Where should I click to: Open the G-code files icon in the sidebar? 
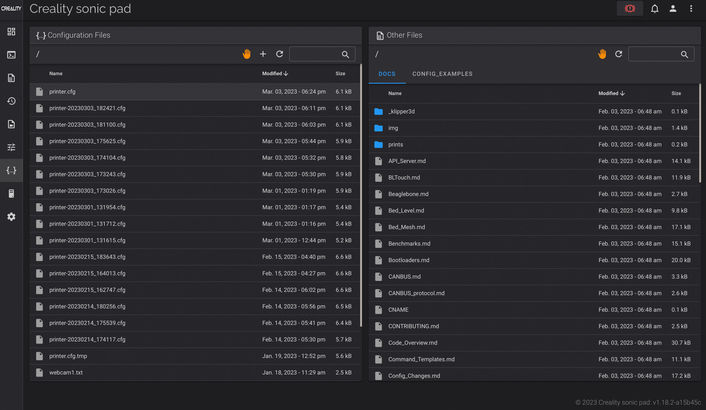(11, 78)
